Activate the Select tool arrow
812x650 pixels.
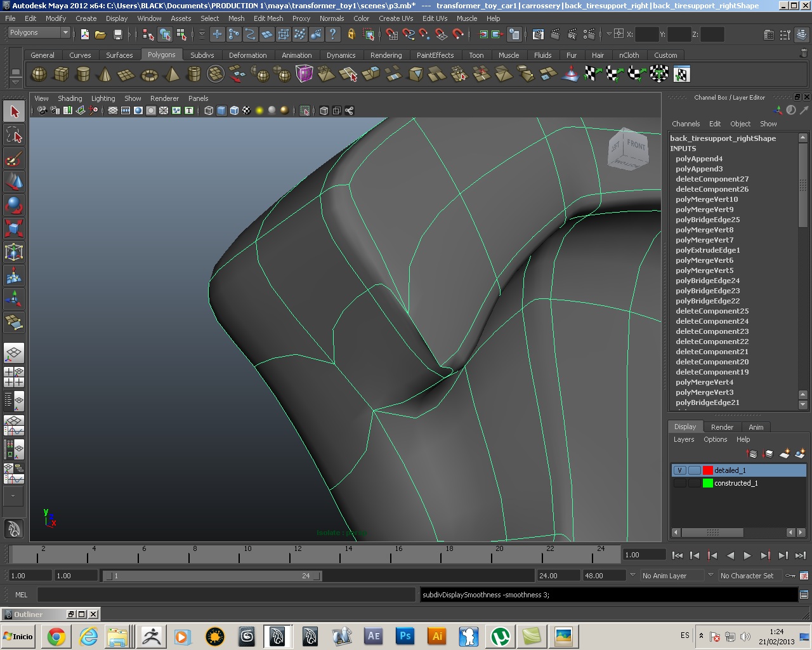click(14, 112)
